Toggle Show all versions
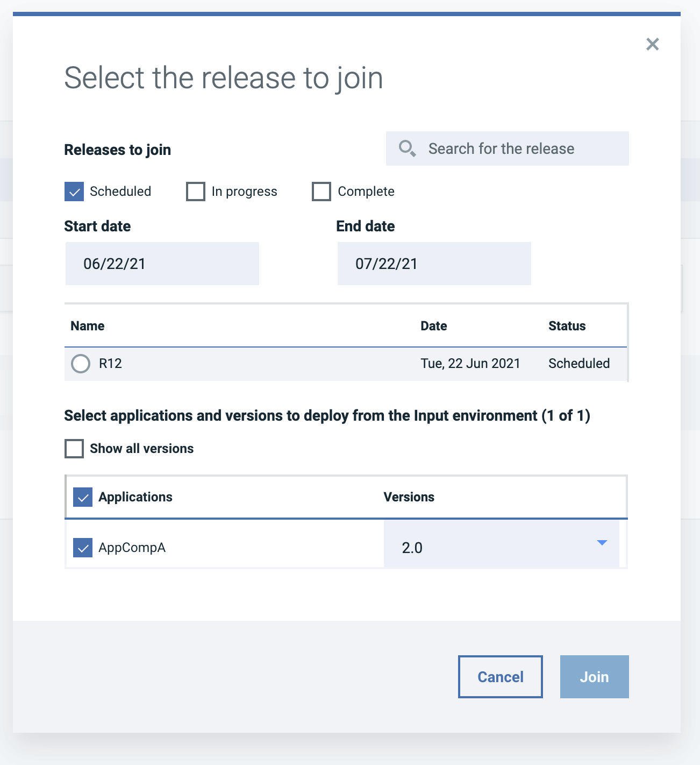The height and width of the screenshot is (765, 700). pos(74,448)
